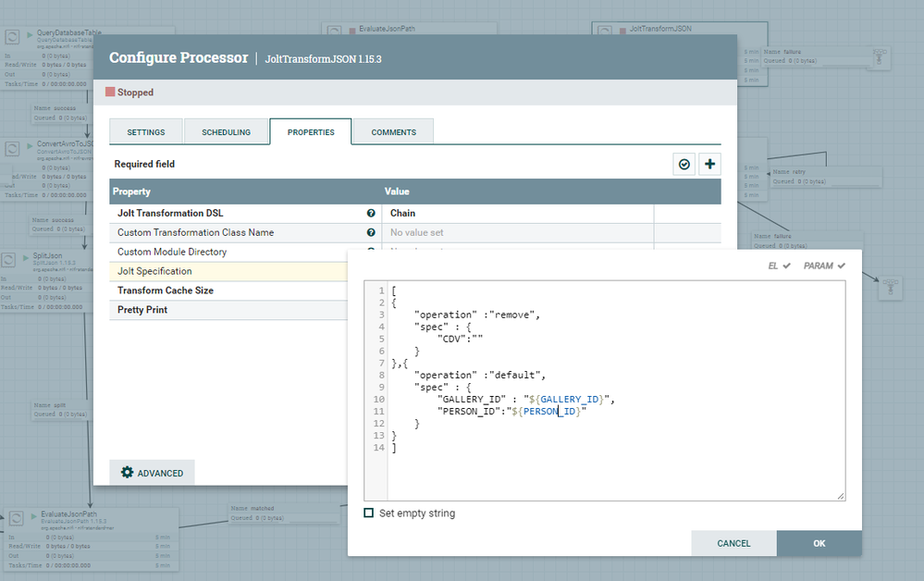Go to the Comments tab
Image resolution: width=924 pixels, height=581 pixels.
tap(394, 132)
